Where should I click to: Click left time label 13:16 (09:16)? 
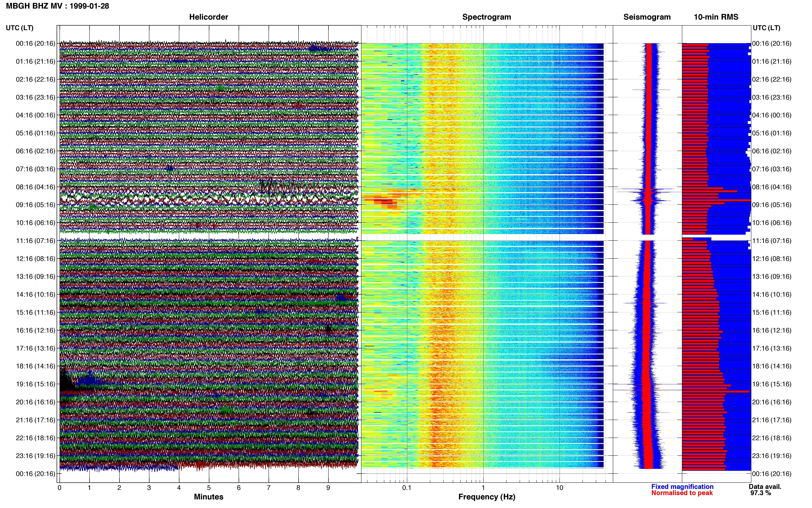pos(36,277)
